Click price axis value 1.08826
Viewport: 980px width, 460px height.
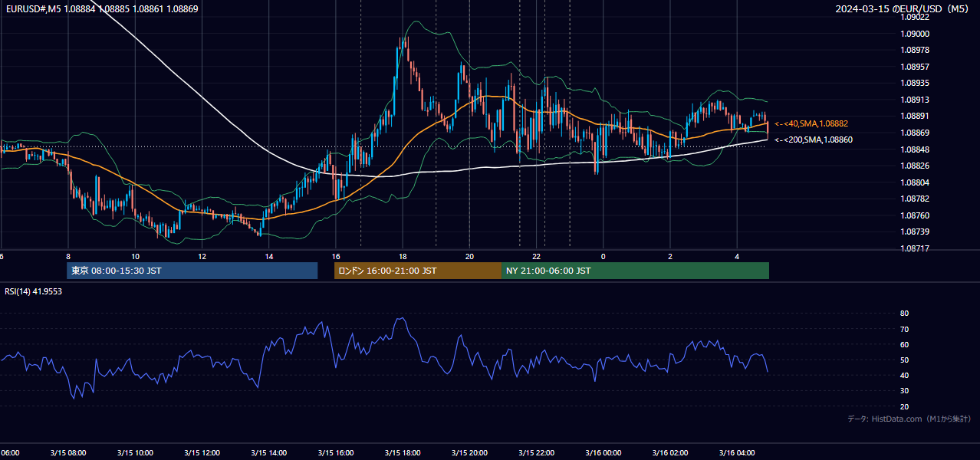915,166
